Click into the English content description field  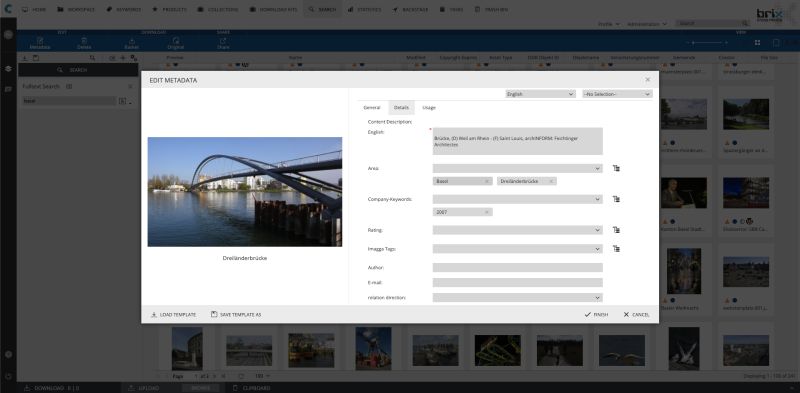(x=517, y=141)
